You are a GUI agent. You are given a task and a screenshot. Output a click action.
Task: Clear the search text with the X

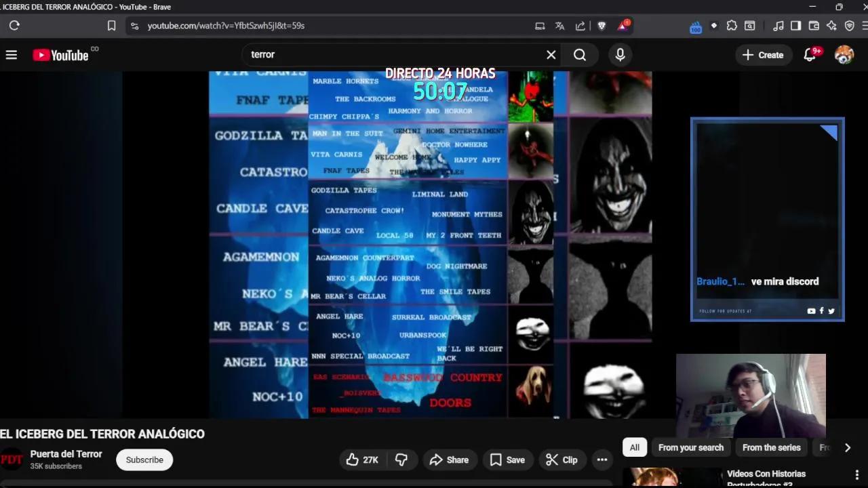click(x=551, y=55)
